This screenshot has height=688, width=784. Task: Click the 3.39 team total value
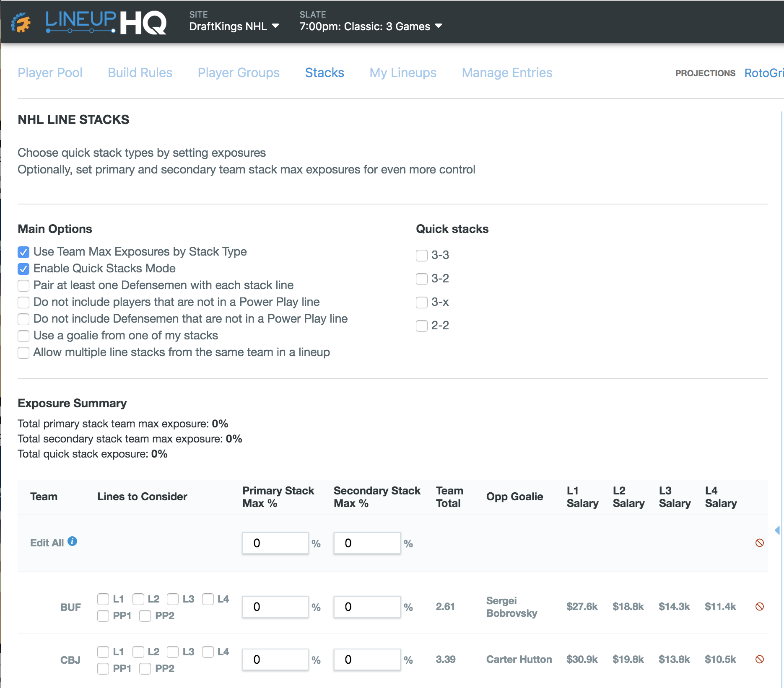tap(445, 660)
